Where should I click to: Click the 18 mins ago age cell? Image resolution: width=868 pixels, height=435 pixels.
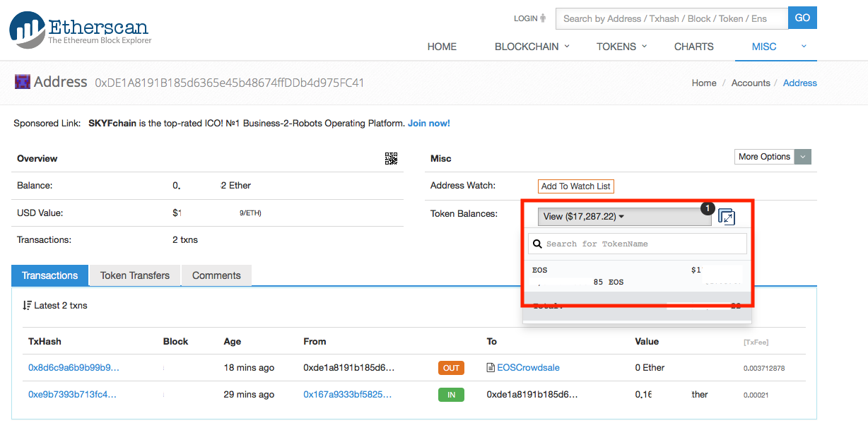pyautogui.click(x=249, y=368)
